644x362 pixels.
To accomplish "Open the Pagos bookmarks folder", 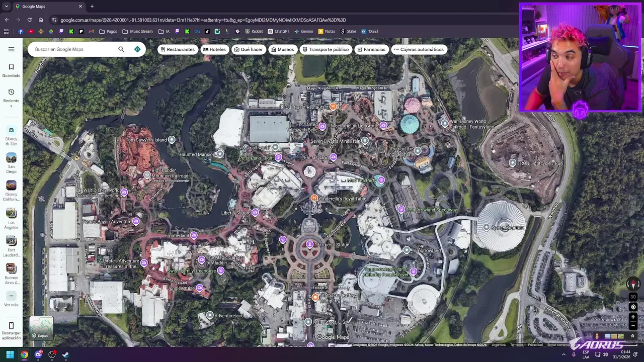I will pos(108,31).
